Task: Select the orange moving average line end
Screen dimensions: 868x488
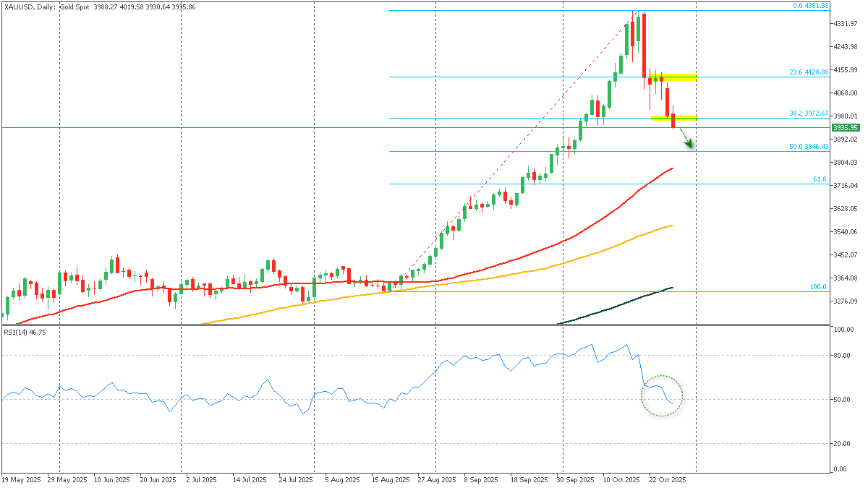Action: (x=672, y=226)
